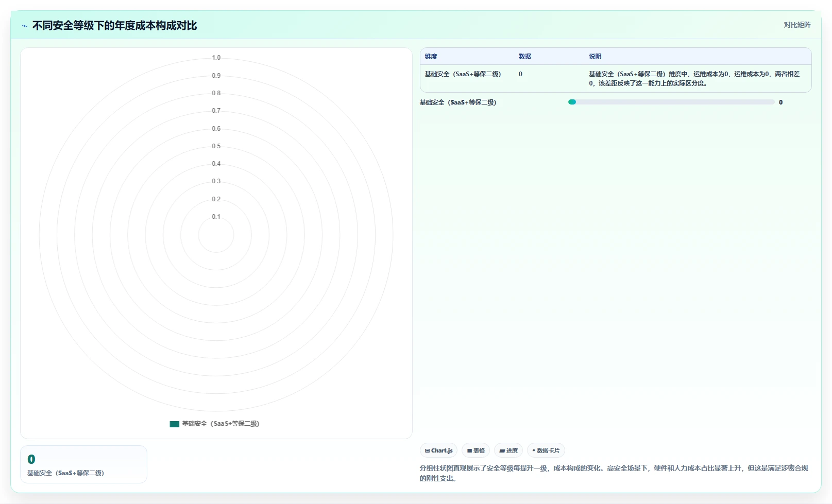The height and width of the screenshot is (504, 832).
Task: Click the 说明 column header
Action: tap(595, 57)
